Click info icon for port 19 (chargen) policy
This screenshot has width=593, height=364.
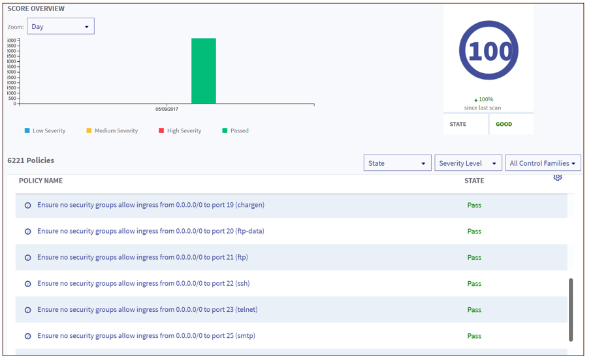pyautogui.click(x=27, y=205)
